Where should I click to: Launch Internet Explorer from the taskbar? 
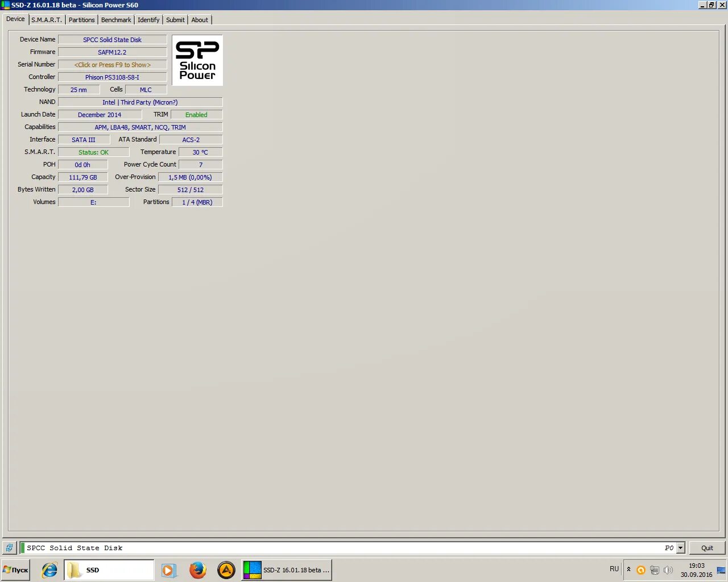point(49,570)
